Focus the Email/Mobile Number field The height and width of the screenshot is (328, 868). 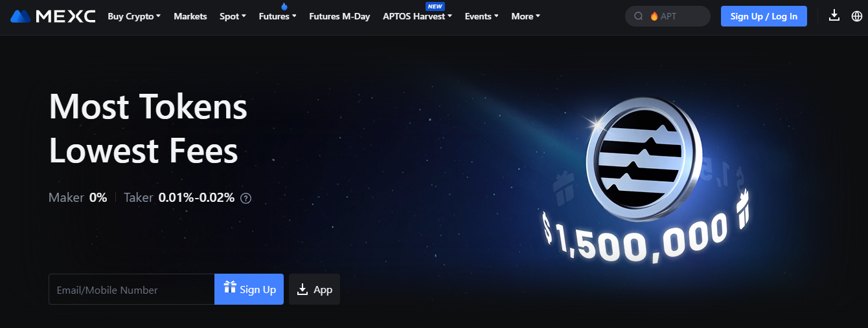[x=131, y=289]
